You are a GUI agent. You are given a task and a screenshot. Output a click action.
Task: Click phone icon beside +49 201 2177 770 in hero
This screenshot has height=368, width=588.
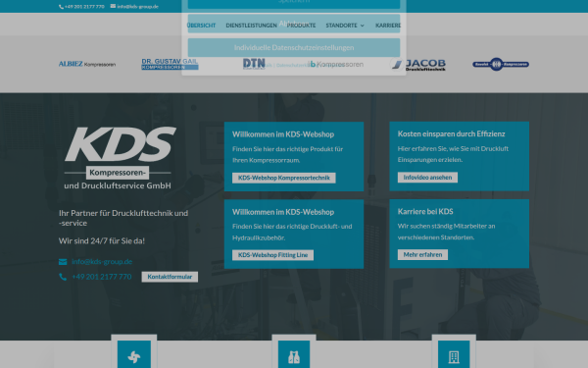point(63,277)
